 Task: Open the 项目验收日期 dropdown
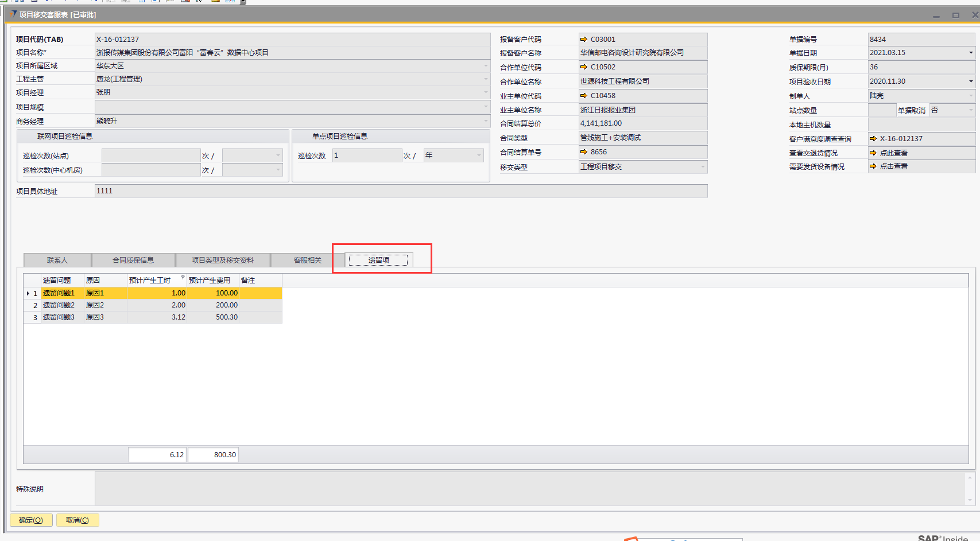click(971, 81)
